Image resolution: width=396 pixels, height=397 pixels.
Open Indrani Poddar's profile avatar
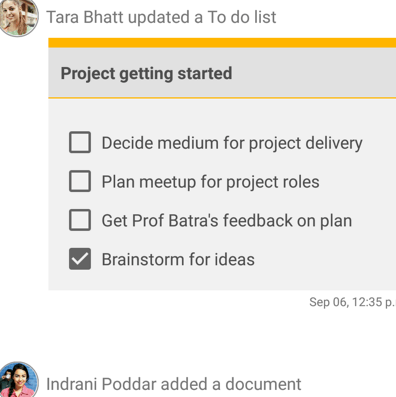pos(19,380)
